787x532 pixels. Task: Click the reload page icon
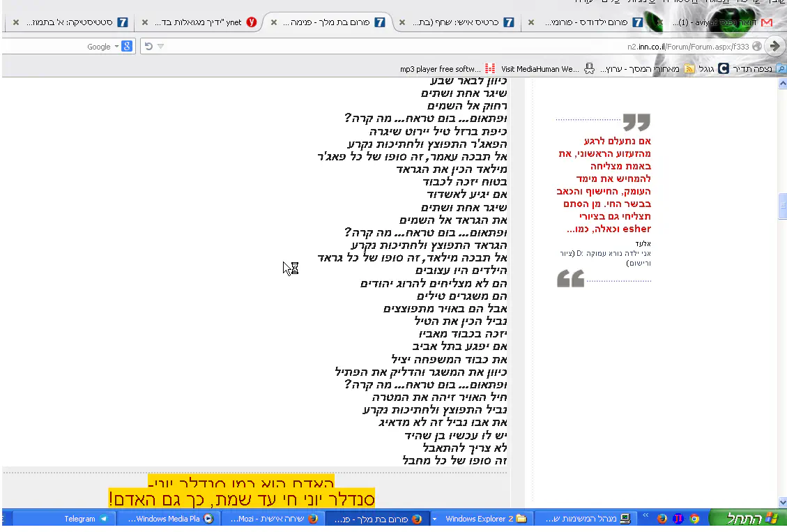(148, 46)
